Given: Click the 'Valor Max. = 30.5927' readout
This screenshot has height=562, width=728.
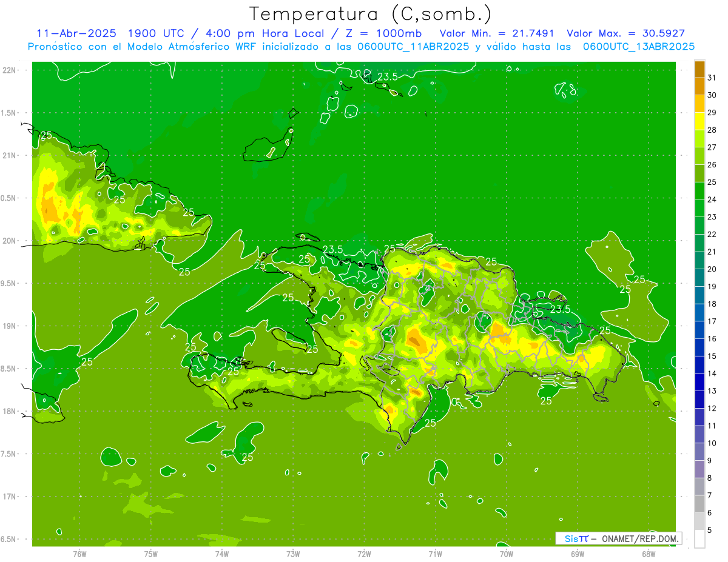Looking at the screenshot, I should pyautogui.click(x=625, y=33).
